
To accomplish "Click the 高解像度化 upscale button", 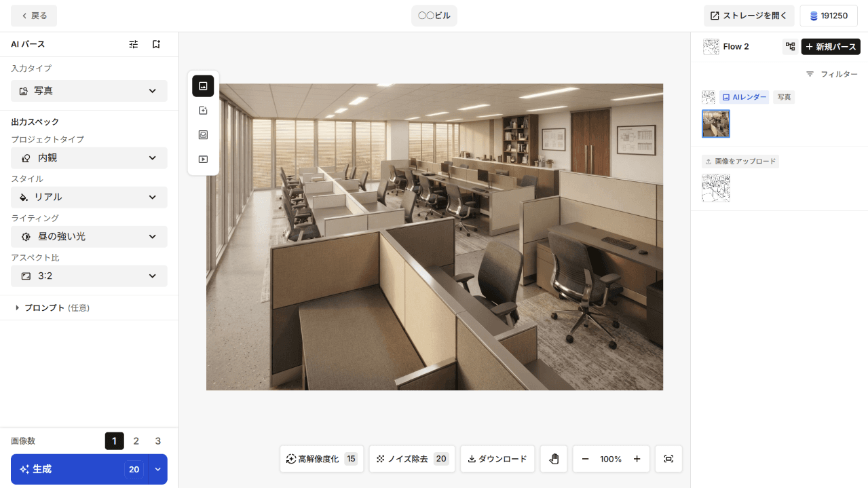I will tap(322, 459).
